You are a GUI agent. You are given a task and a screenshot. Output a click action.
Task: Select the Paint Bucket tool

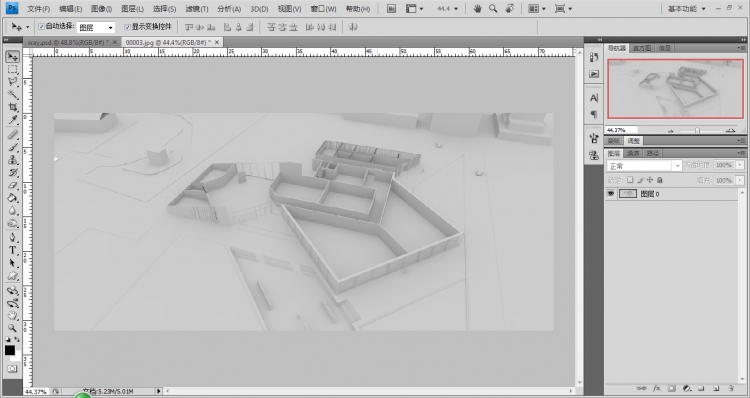pyautogui.click(x=12, y=198)
